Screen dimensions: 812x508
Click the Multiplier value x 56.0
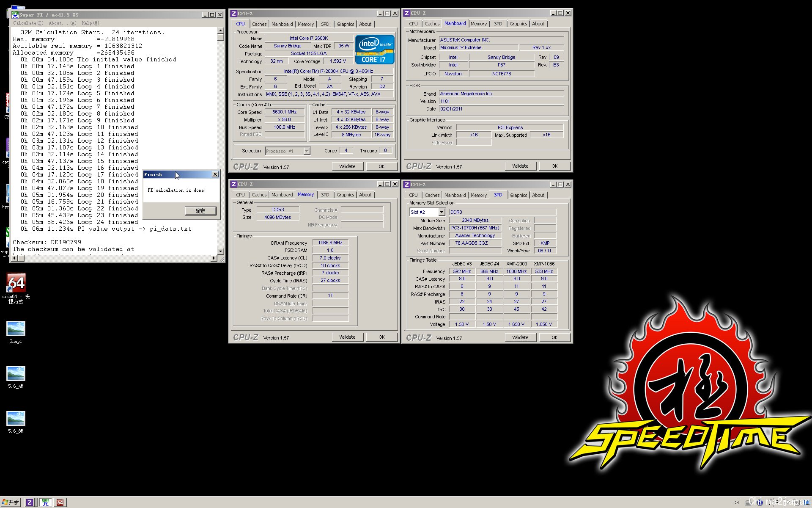click(285, 120)
